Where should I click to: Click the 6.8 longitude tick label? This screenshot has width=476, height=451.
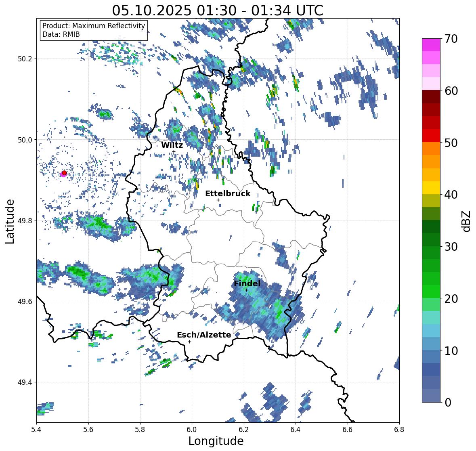399,430
